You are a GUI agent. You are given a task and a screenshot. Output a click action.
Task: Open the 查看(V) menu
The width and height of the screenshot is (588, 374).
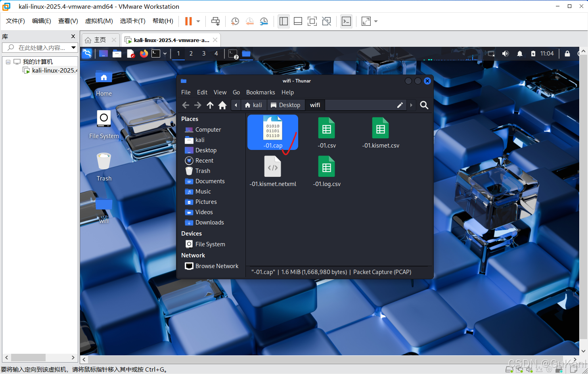tap(68, 21)
